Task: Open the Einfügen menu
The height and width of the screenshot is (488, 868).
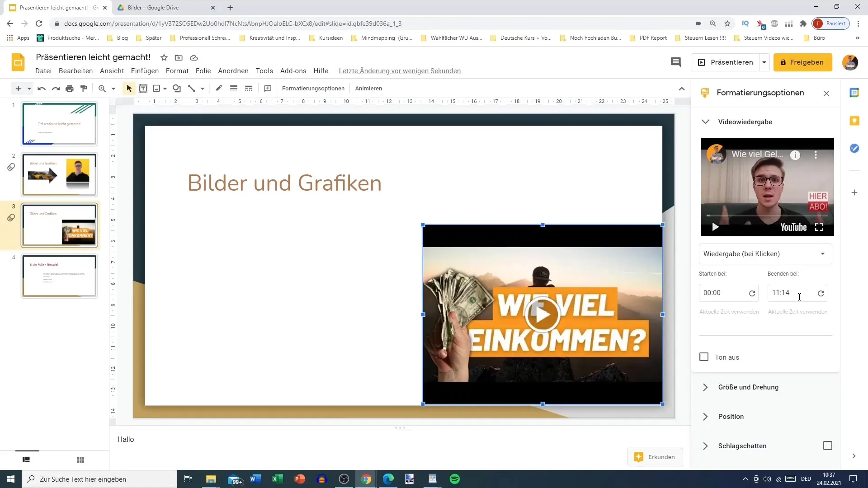Action: click(145, 71)
